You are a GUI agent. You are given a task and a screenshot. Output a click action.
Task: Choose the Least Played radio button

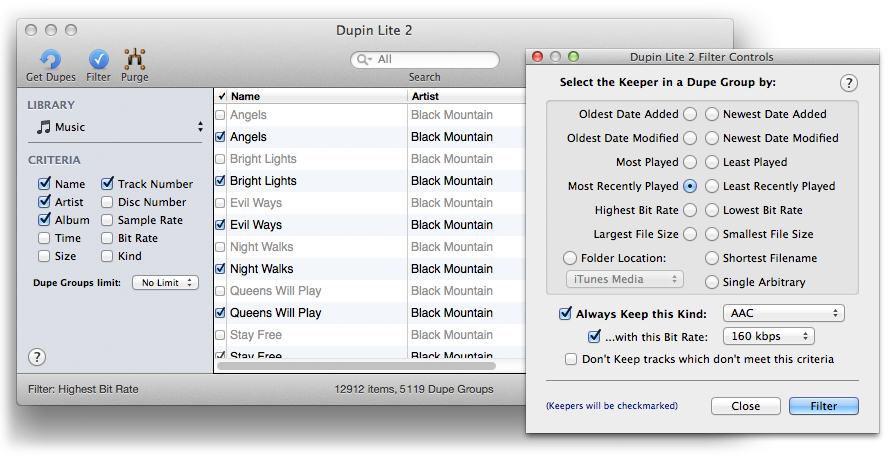[712, 162]
